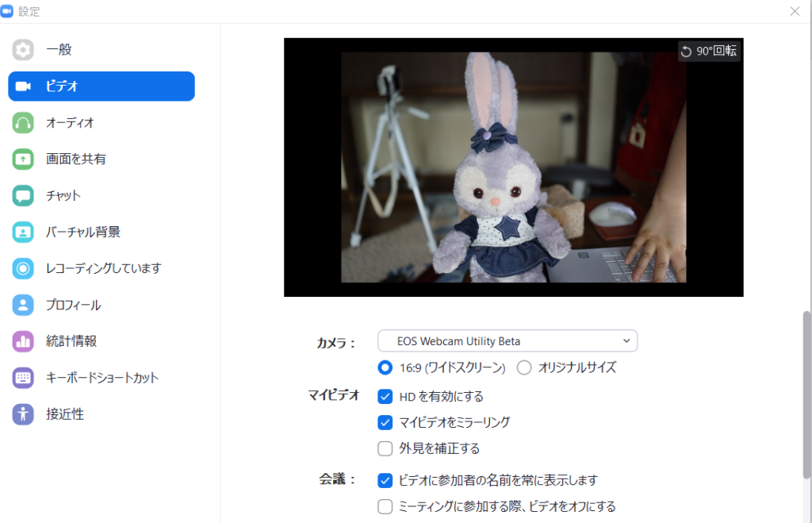Enable ミーティングに参加する際、ビデオをオフにする checkbox

[x=385, y=506]
